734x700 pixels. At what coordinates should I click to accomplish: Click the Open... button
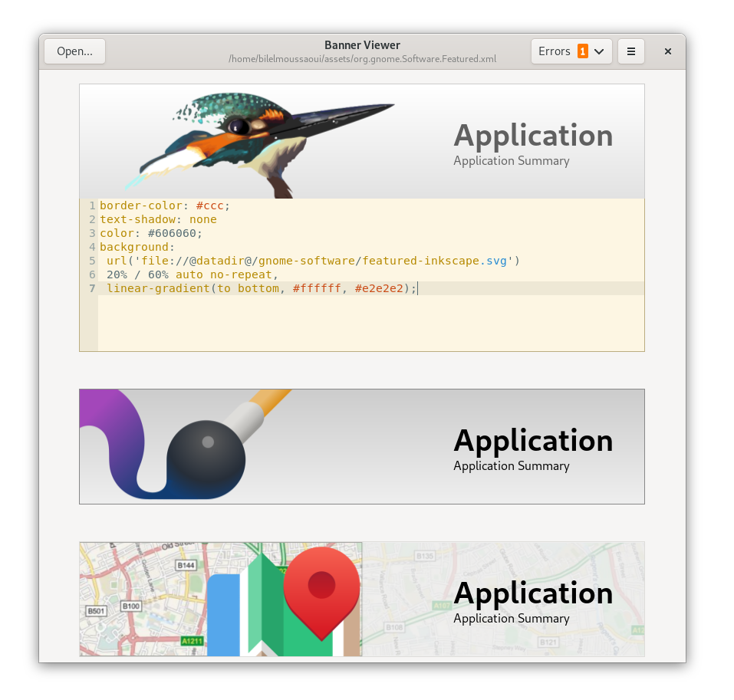coord(75,51)
